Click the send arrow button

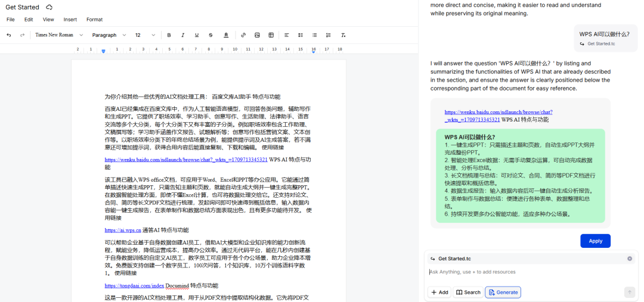[x=630, y=292]
